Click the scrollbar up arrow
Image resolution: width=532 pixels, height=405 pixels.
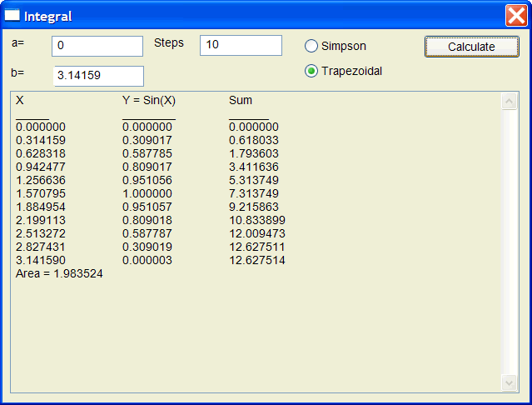(x=509, y=101)
